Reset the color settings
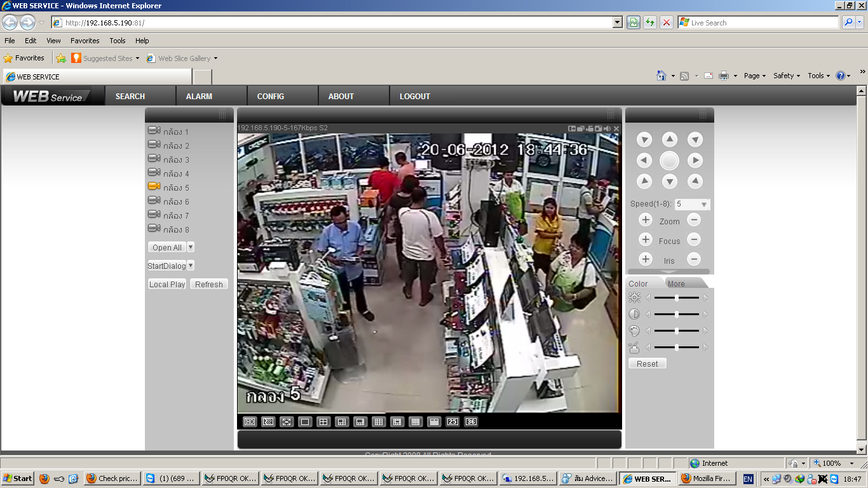 [x=648, y=363]
